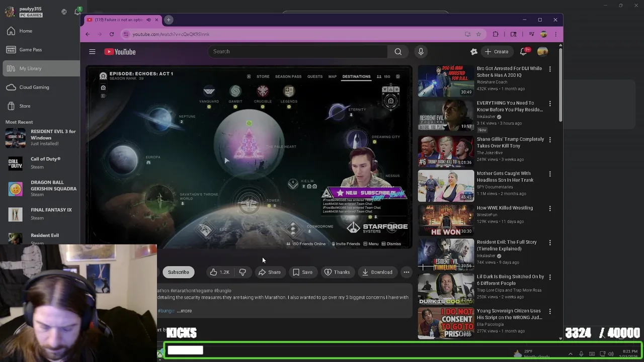The height and width of the screenshot is (362, 644).
Task: Bookmark this page with the star icon
Action: coord(478,34)
